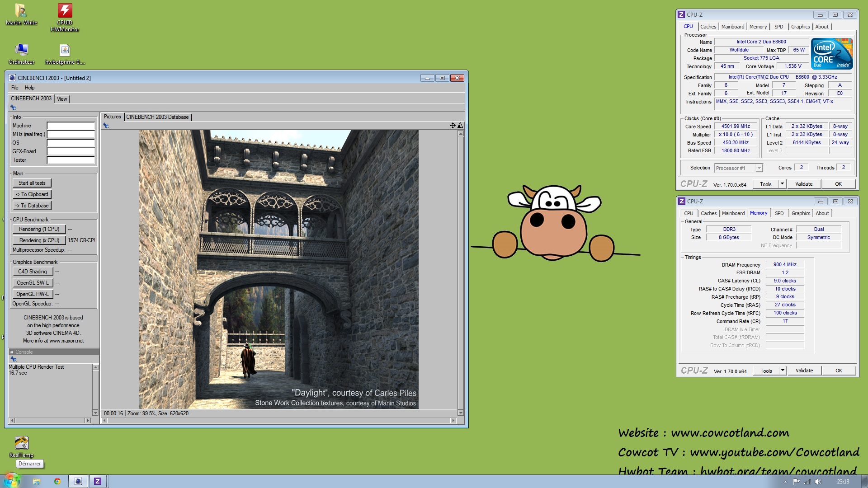The height and width of the screenshot is (488, 868).
Task: Select the triangle zoom icon above the render
Action: pos(460,126)
